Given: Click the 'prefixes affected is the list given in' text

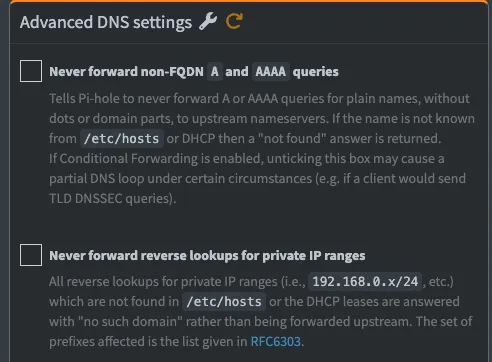Looking at the screenshot, I should click(148, 342).
